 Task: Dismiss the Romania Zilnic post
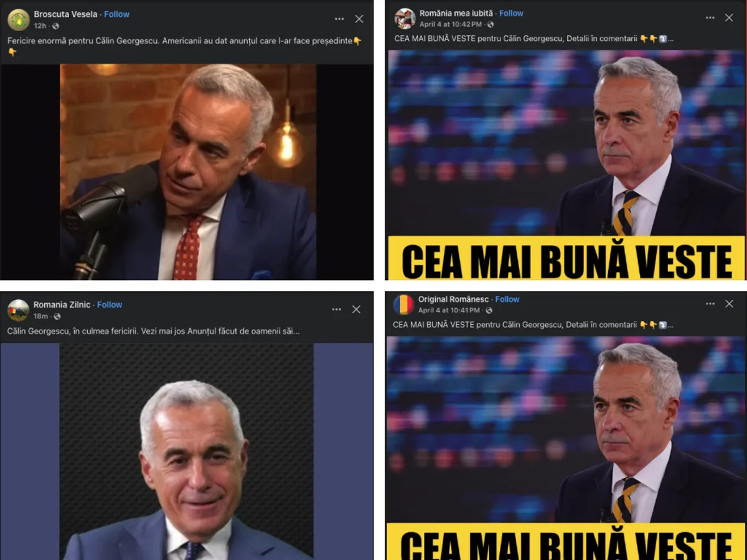(356, 309)
